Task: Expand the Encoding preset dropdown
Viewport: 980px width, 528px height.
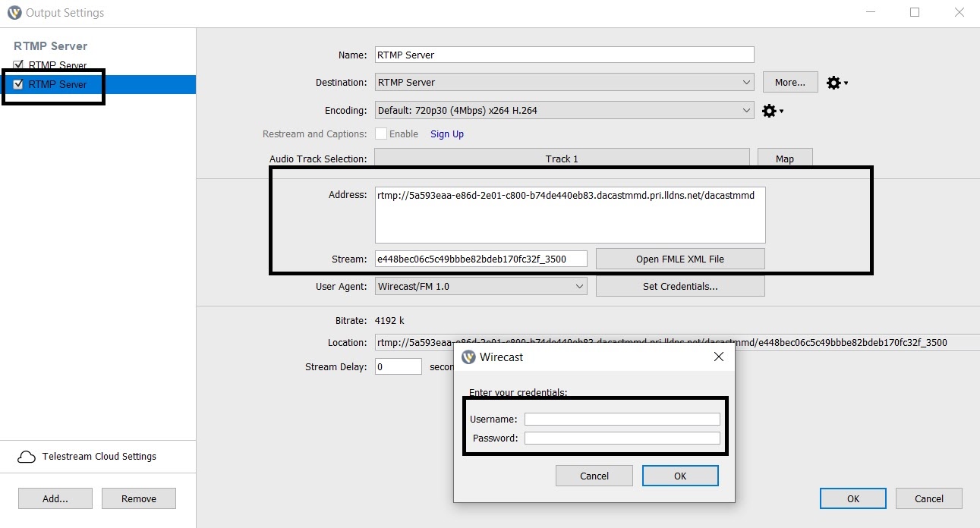Action: [746, 110]
